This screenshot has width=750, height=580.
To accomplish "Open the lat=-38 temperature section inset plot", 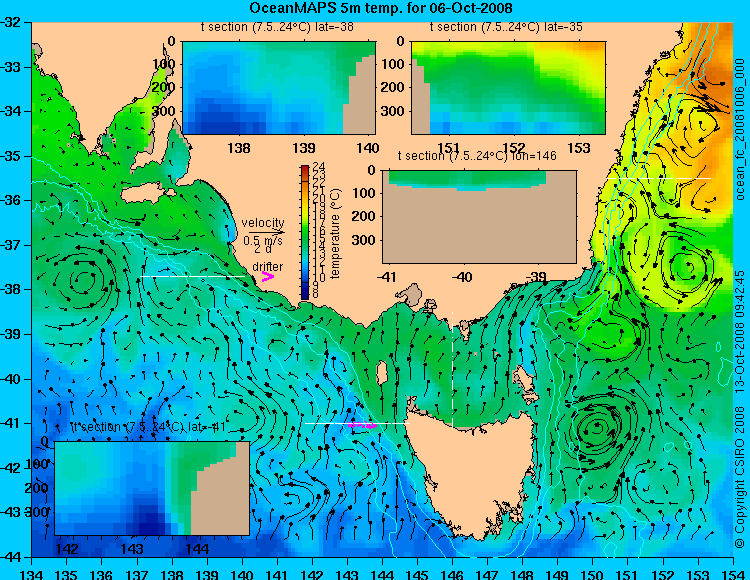I will (x=279, y=88).
